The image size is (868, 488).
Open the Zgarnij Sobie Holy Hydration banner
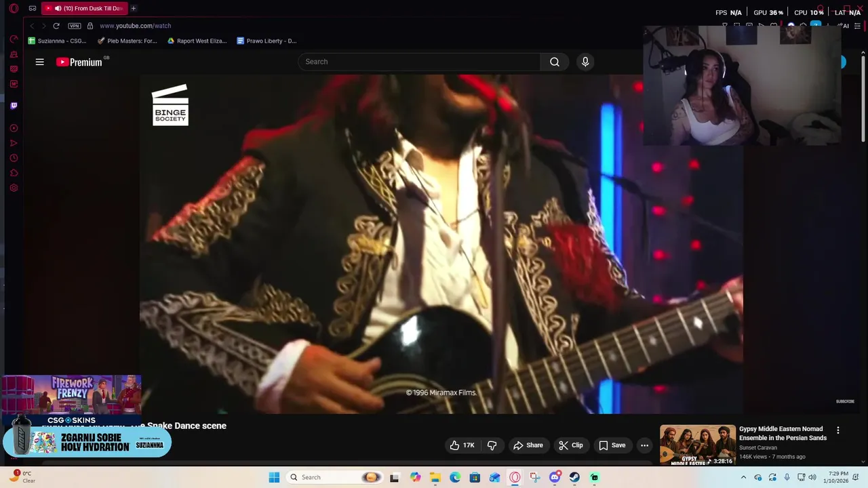coord(87,443)
